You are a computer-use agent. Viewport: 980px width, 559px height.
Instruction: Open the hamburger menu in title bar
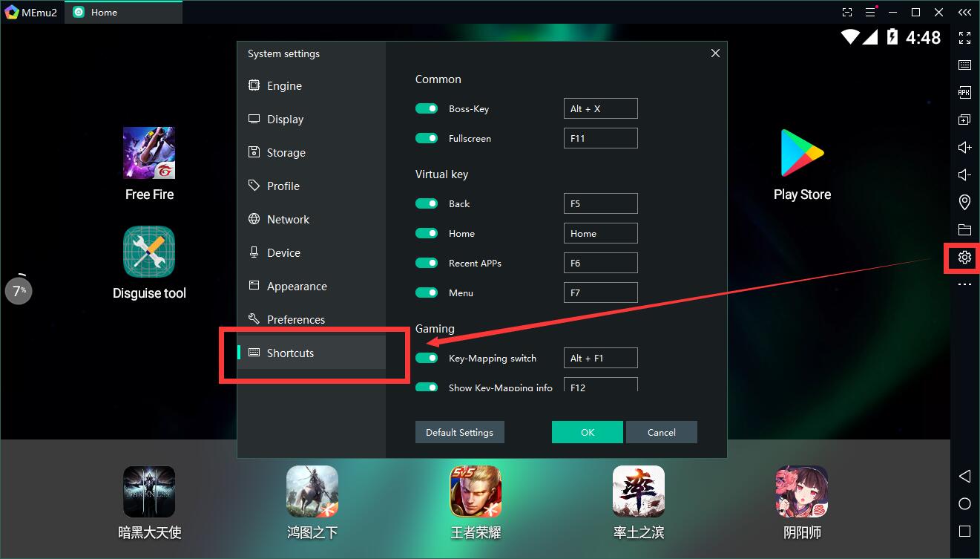point(871,13)
